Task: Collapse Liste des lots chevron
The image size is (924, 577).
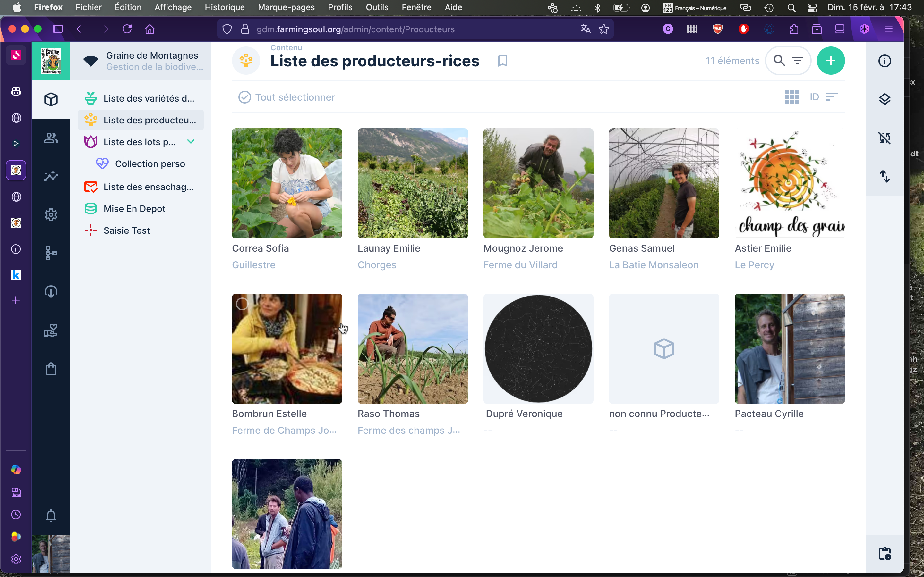Action: click(191, 142)
